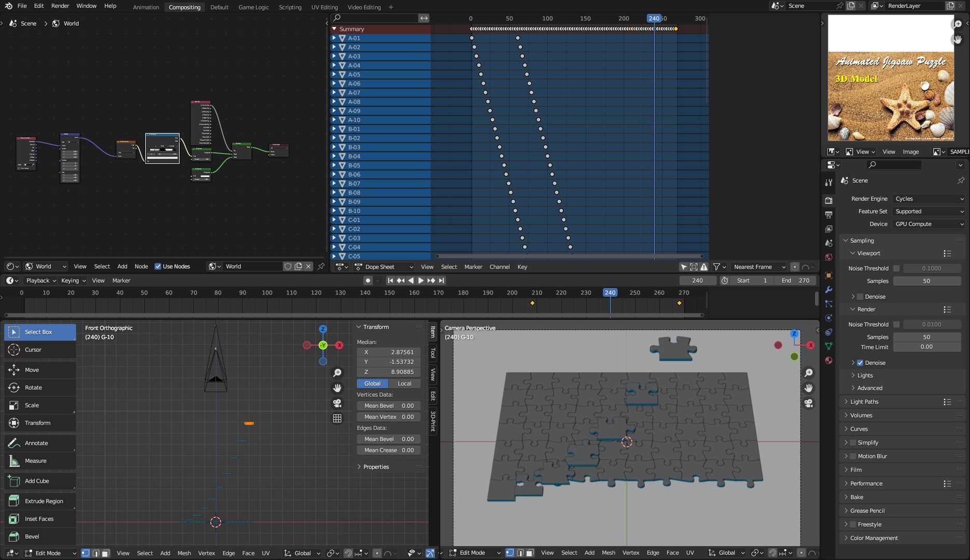The image size is (970, 560).
Task: Activate the Transform tool
Action: click(40, 423)
